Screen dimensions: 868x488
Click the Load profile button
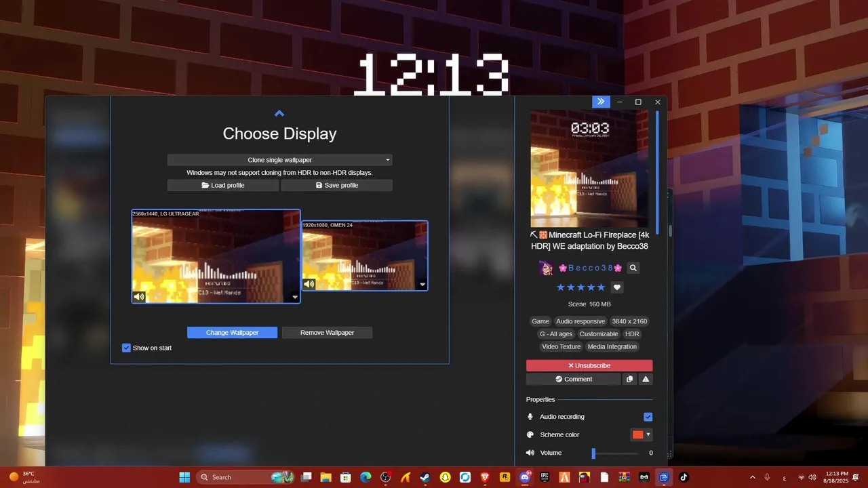point(223,185)
